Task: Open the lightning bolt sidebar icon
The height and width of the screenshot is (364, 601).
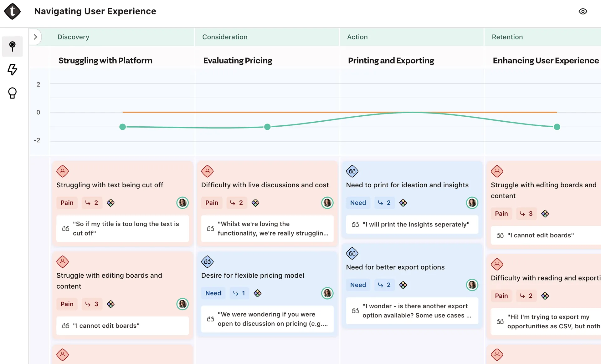Action: point(12,69)
